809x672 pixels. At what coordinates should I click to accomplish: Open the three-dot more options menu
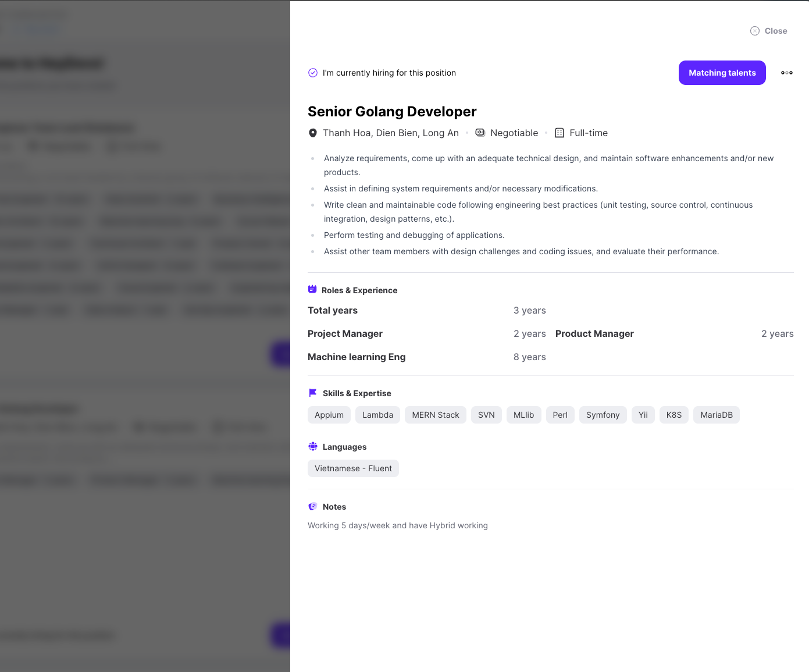click(787, 73)
